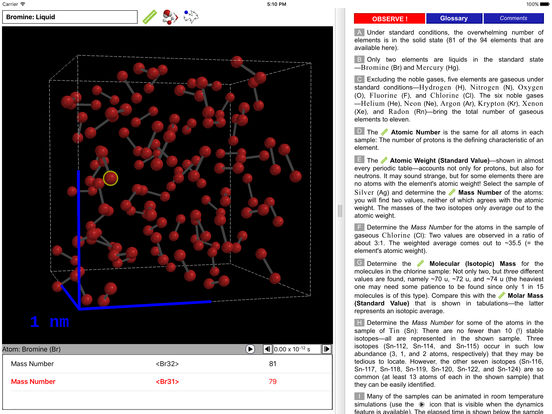Tap paragraph marker A icon
Image resolution: width=552 pixels, height=414 pixels.
[x=359, y=32]
